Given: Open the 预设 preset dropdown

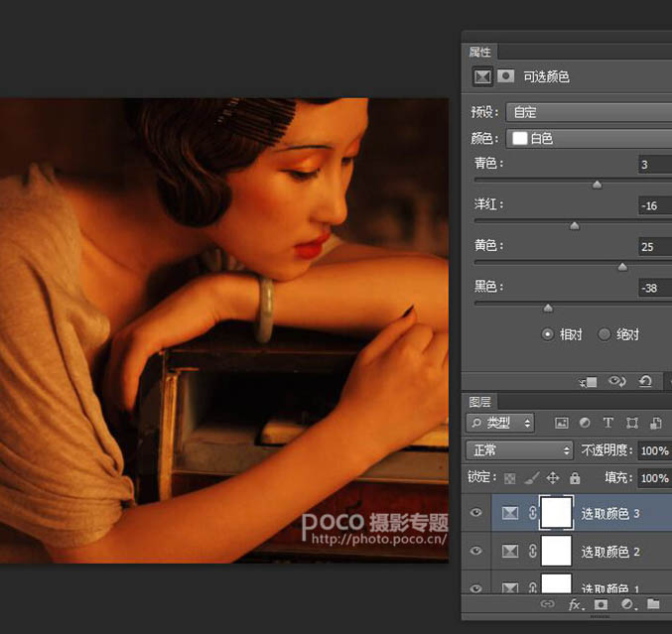Looking at the screenshot, I should 588,112.
